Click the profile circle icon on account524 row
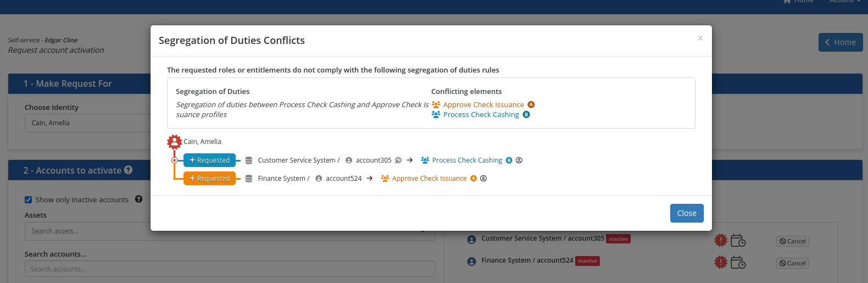 pyautogui.click(x=483, y=179)
